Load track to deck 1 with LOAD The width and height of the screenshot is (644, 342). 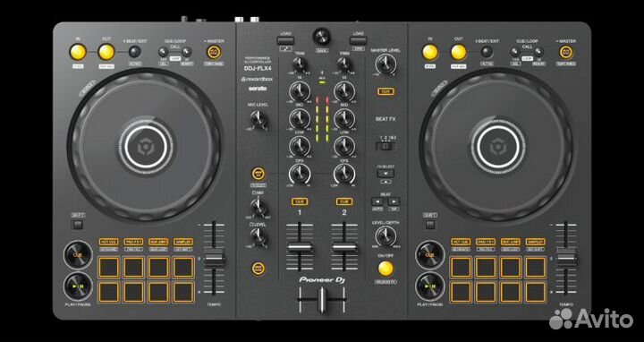(285, 40)
